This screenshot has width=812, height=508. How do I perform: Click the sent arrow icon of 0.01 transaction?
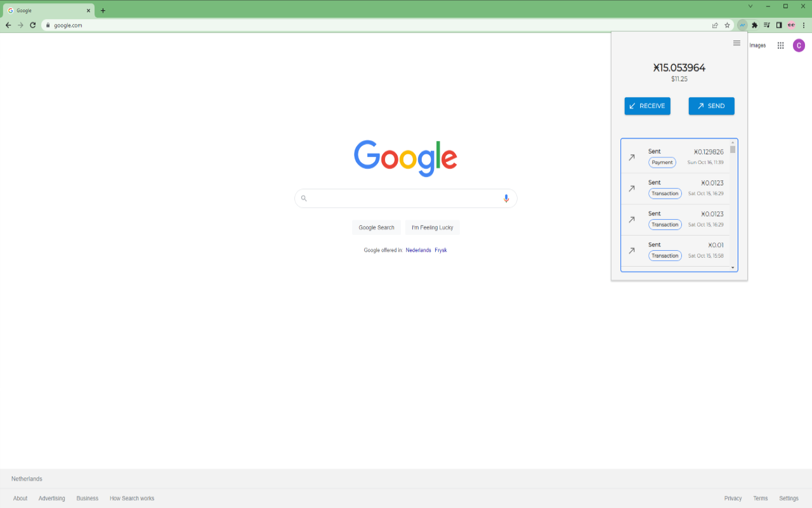[x=631, y=250]
